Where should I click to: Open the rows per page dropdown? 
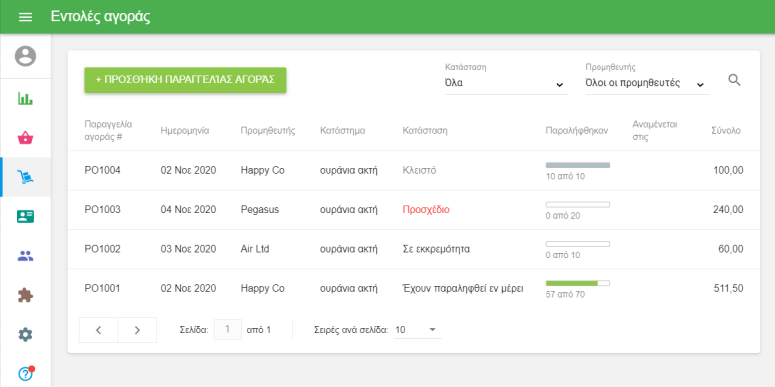tap(418, 330)
